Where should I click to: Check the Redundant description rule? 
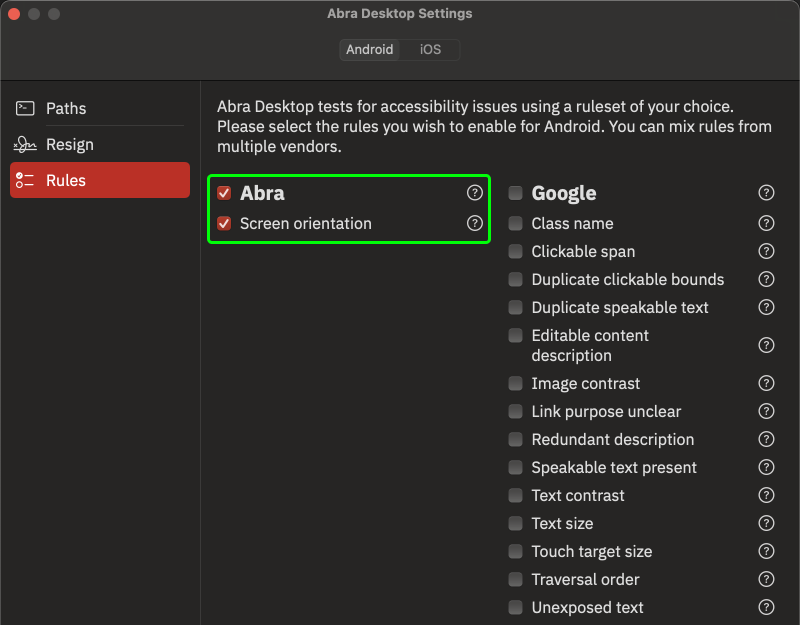coord(515,439)
